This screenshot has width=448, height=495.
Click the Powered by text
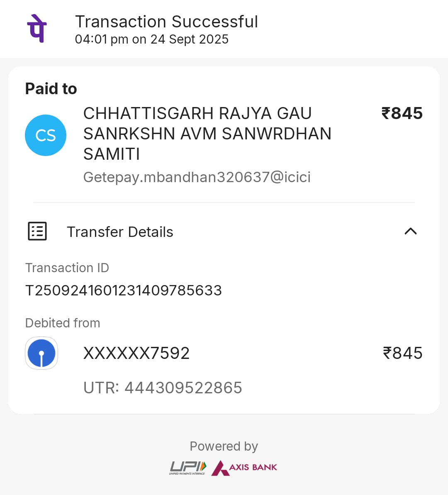coord(224,446)
